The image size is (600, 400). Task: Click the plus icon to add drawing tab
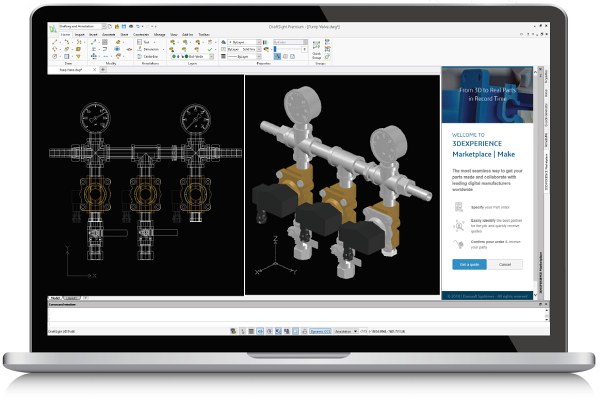(x=103, y=70)
